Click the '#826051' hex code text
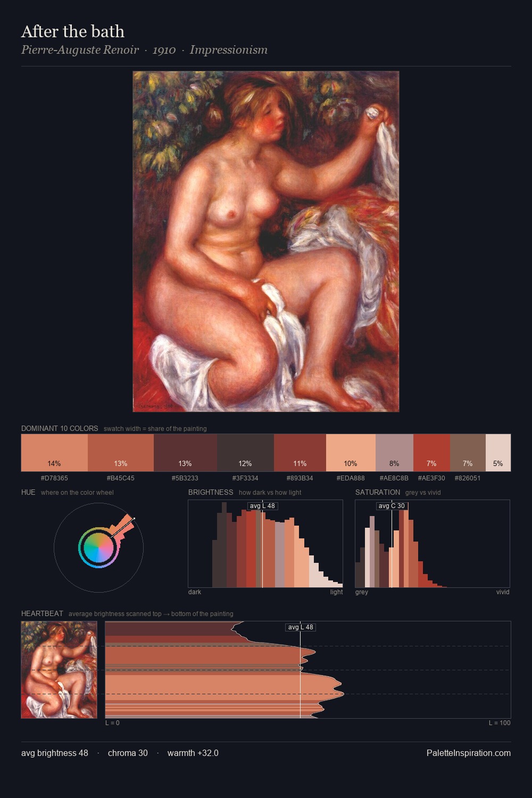Image resolution: width=532 pixels, height=798 pixels. (x=468, y=478)
